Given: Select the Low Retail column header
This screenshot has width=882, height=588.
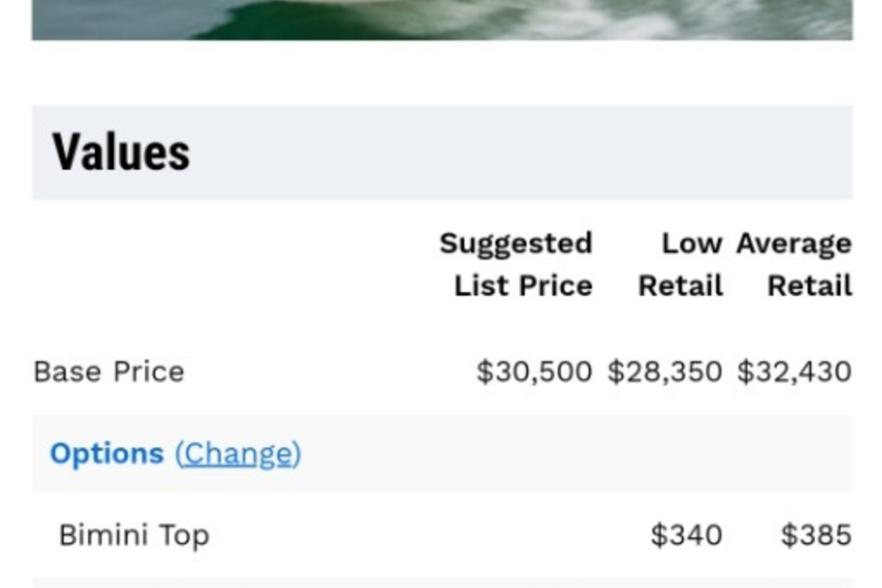Looking at the screenshot, I should tap(681, 264).
